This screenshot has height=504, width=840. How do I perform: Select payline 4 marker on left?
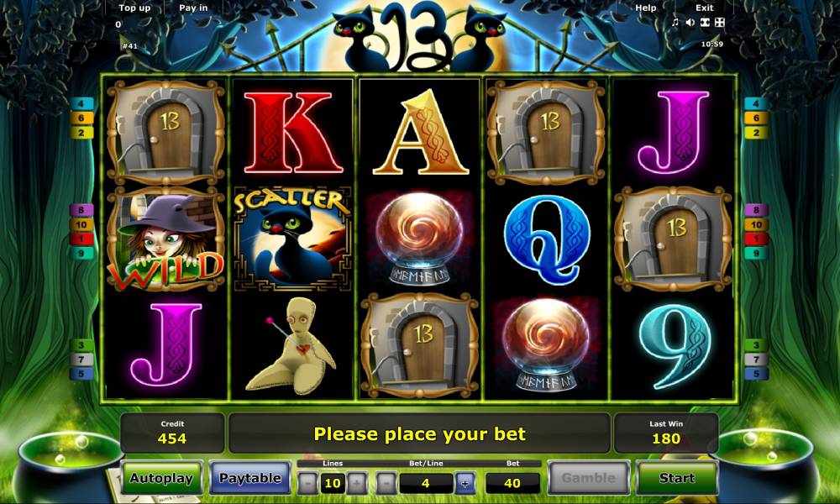click(x=81, y=103)
